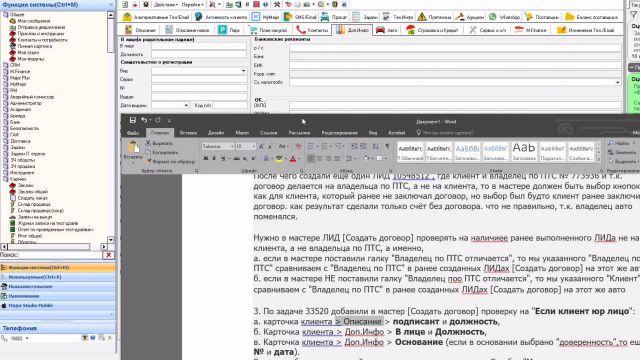Open the Доп.Инфо tab
Screen dimensions: 640x360
click(352, 30)
